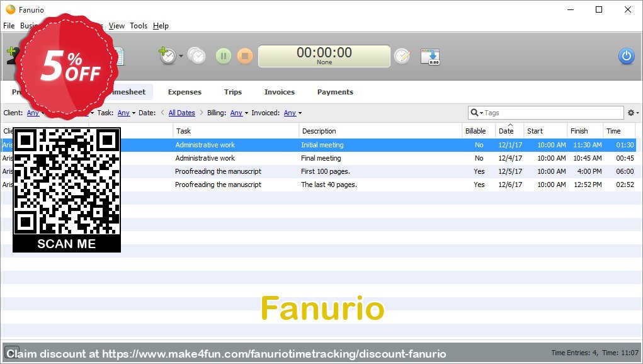
Task: Open the Help menu
Action: click(161, 25)
